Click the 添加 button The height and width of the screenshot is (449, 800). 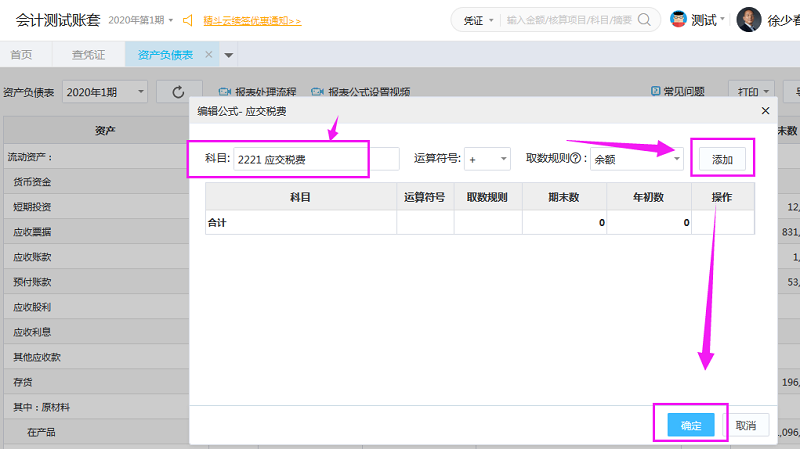722,160
